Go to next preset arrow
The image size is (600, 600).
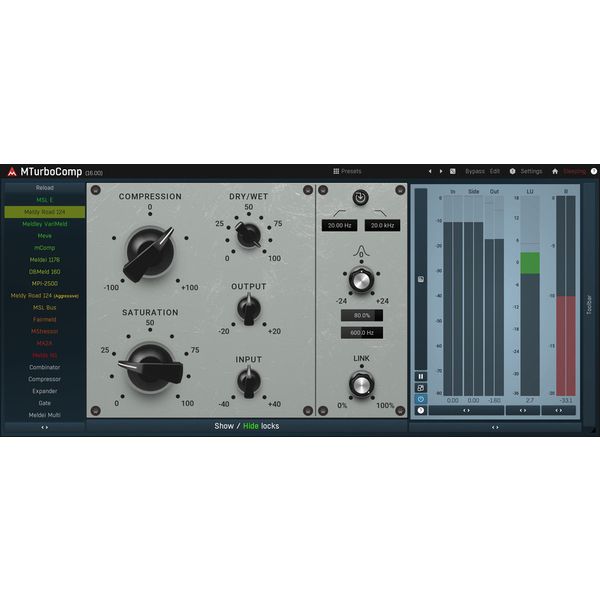pos(441,171)
